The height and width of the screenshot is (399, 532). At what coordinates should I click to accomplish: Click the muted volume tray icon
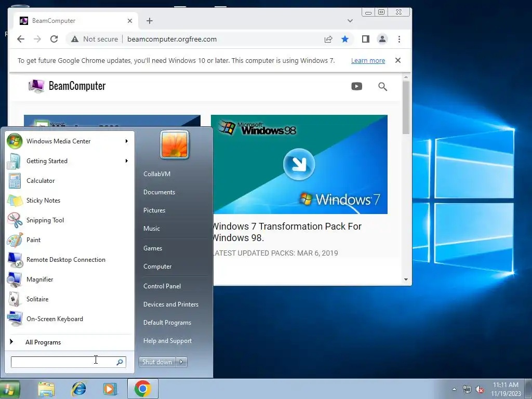coord(480,390)
